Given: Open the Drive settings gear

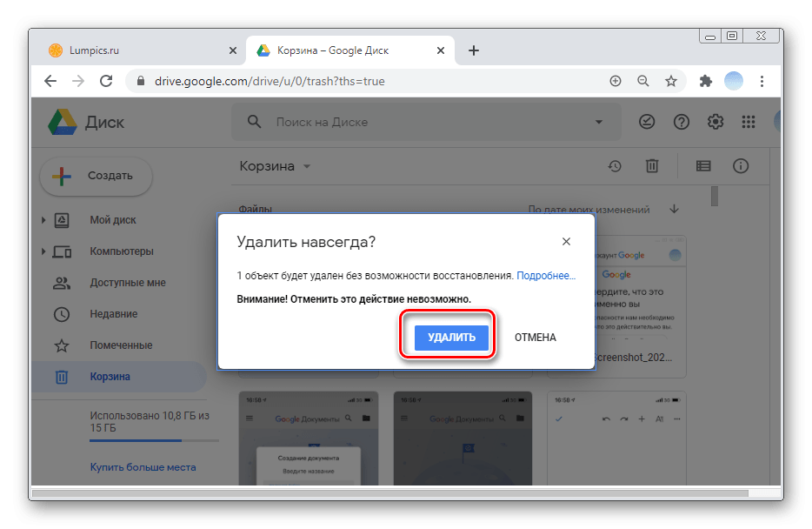Looking at the screenshot, I should click(715, 122).
